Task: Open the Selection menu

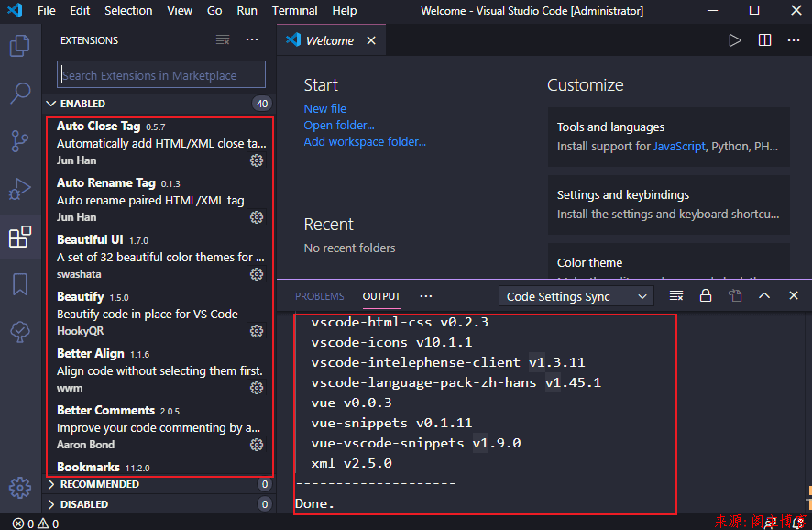Action: coord(128,11)
